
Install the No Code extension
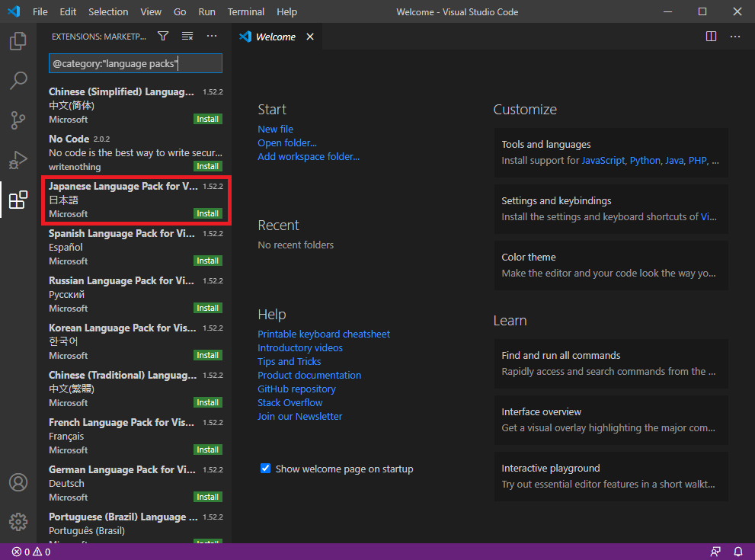click(x=207, y=166)
